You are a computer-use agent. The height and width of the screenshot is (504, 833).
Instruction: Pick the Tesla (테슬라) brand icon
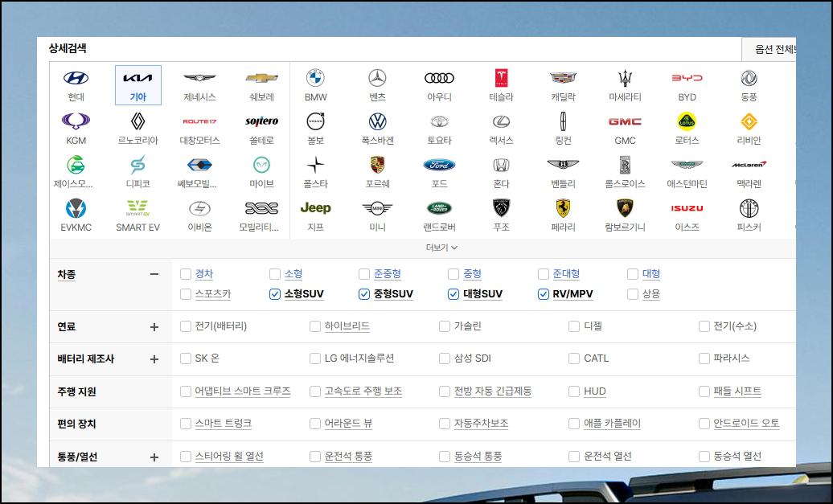coord(501,78)
